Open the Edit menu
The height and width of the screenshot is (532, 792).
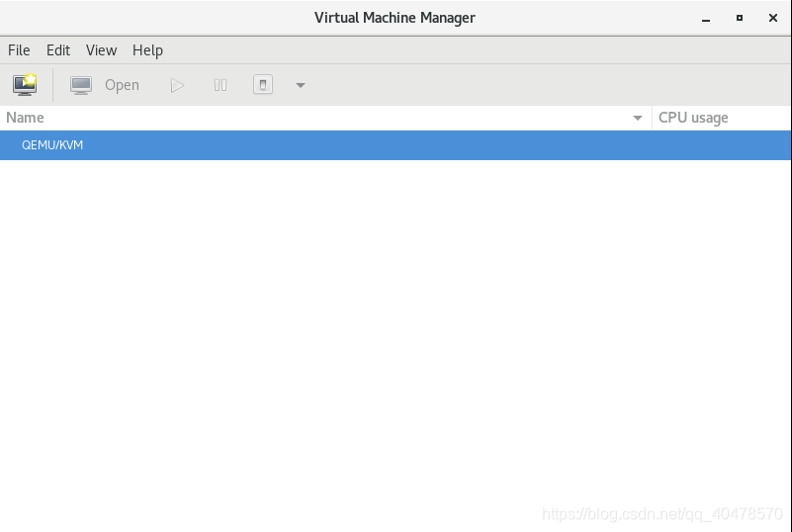click(x=58, y=50)
